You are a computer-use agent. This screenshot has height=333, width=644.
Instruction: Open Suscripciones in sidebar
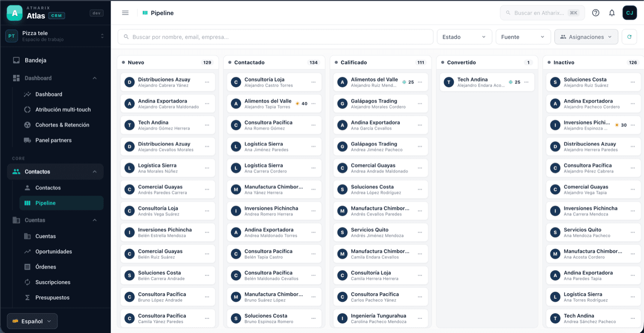[x=61, y=282]
